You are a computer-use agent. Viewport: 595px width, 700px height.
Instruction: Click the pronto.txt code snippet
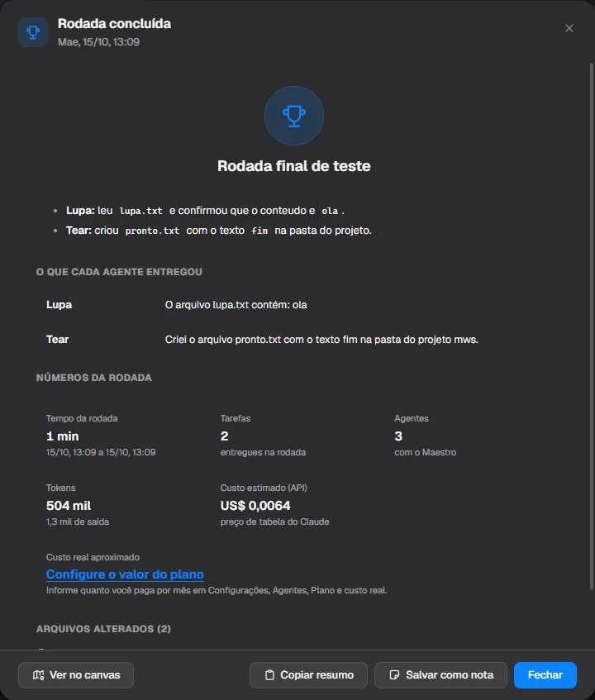[x=152, y=231]
